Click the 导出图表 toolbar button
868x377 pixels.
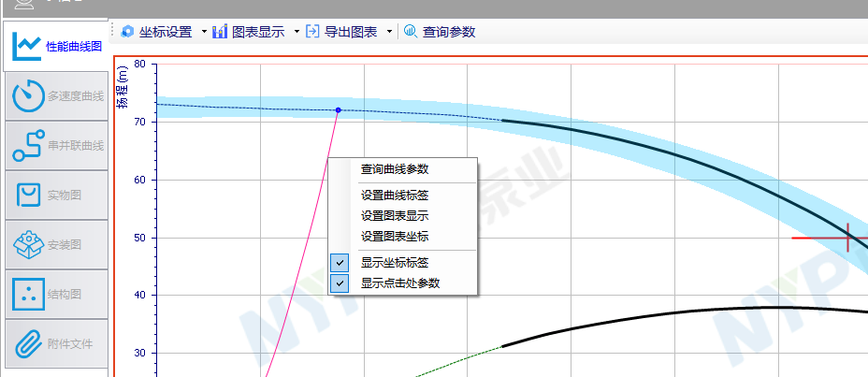tap(342, 32)
